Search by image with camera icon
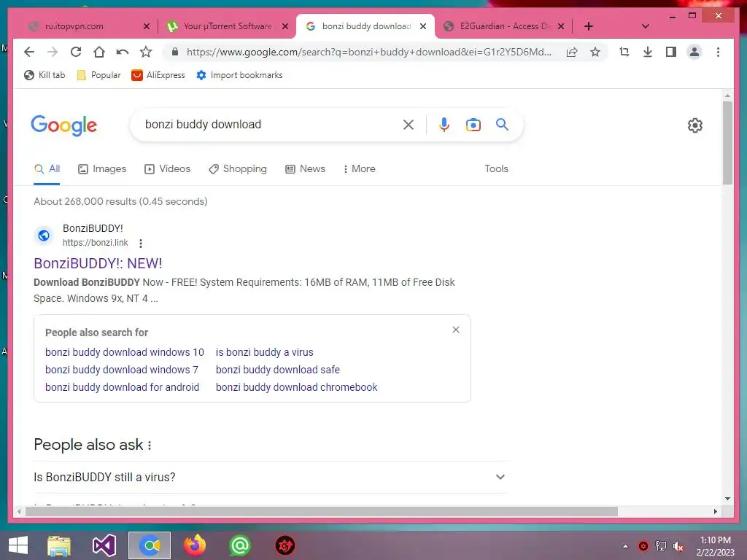Viewport: 747px width, 560px height. tap(473, 125)
